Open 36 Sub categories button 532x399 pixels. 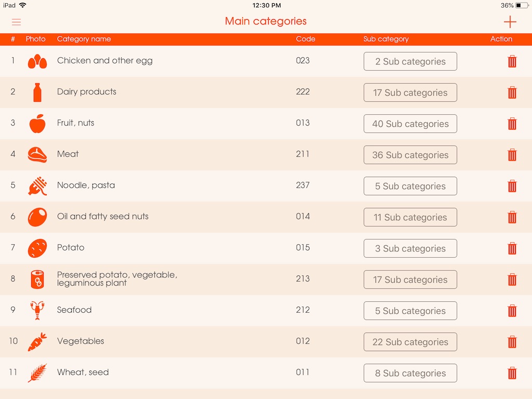pyautogui.click(x=410, y=155)
